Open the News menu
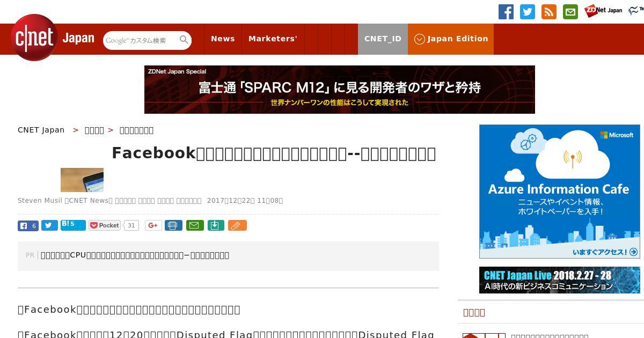Screen dimensions: 644x338 [223, 39]
